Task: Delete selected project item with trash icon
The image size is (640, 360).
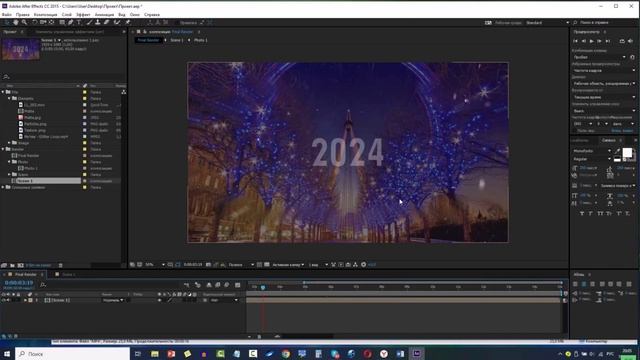Action: [60, 265]
